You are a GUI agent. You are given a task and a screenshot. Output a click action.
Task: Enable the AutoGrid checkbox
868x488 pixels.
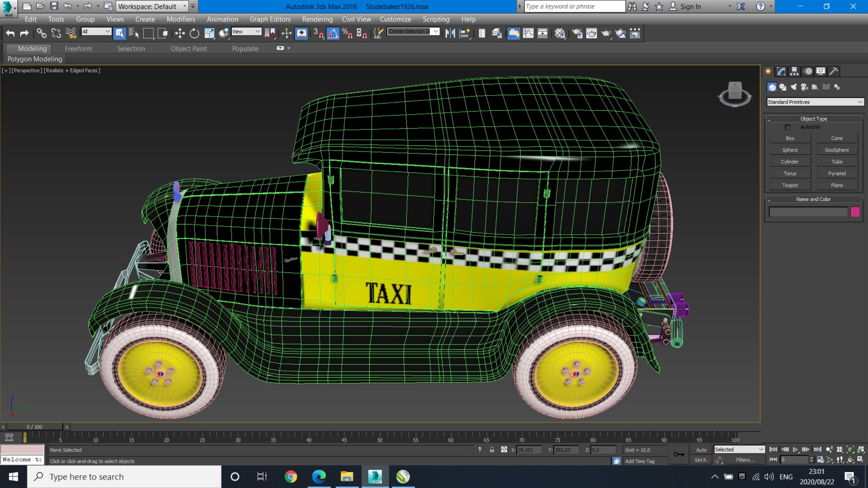788,127
